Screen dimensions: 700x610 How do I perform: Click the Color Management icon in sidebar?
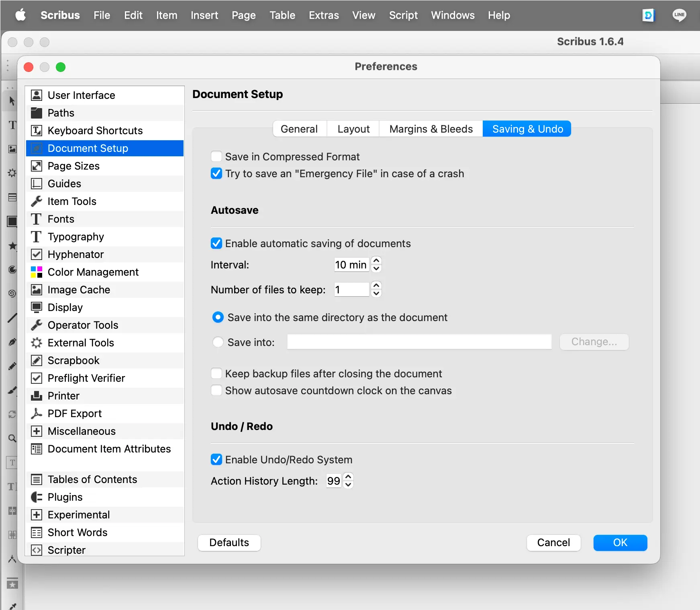(x=37, y=272)
